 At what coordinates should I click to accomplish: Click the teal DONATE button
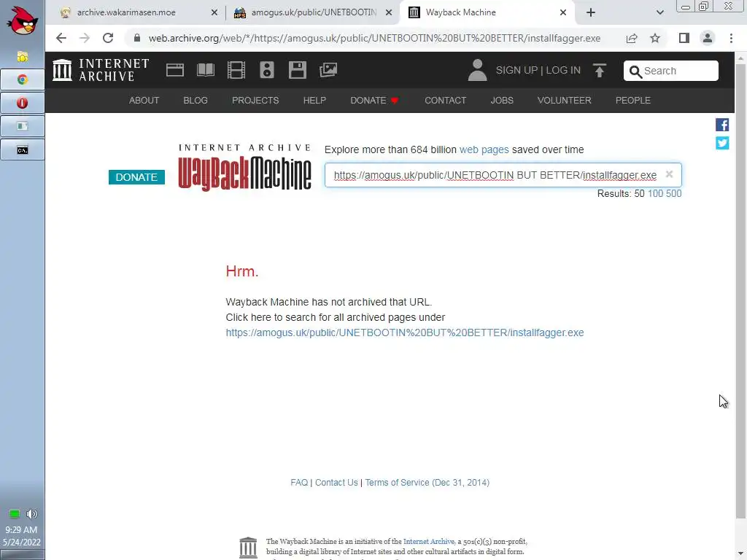click(x=136, y=177)
